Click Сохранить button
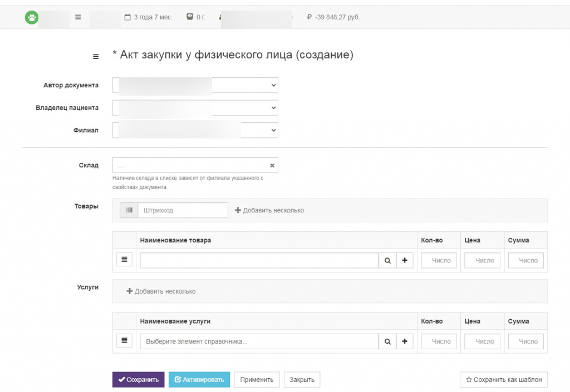570x392 pixels. (x=138, y=380)
